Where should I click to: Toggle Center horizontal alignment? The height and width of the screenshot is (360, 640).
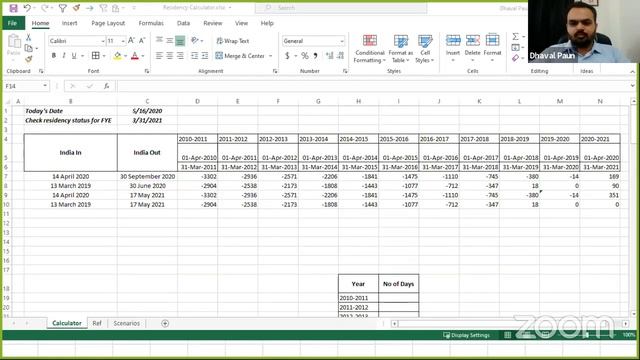(169, 56)
